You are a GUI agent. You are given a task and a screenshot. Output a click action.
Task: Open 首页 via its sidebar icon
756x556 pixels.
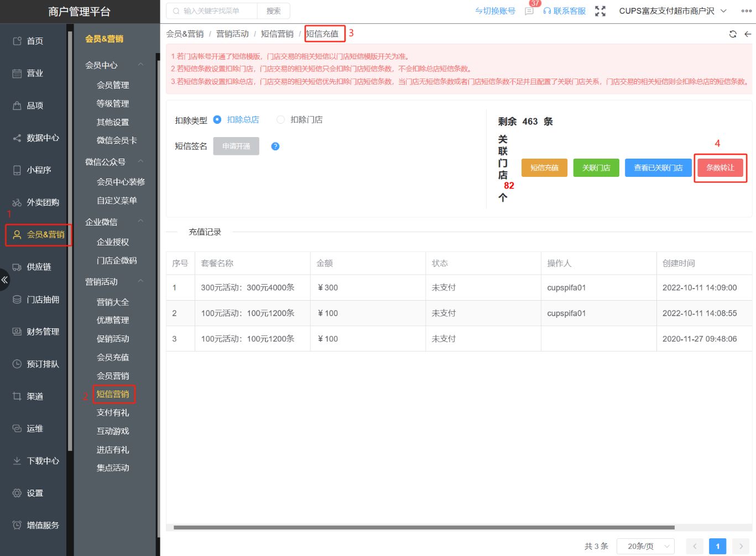tap(17, 41)
